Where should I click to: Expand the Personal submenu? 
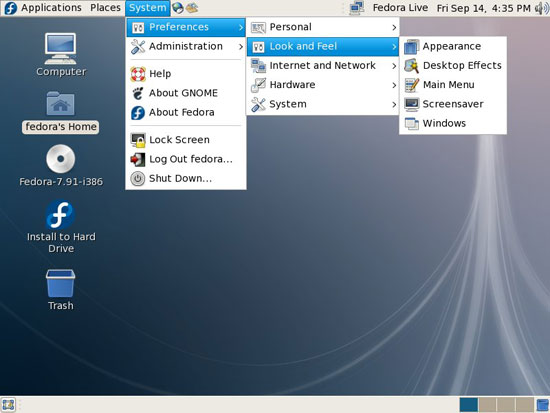click(323, 27)
